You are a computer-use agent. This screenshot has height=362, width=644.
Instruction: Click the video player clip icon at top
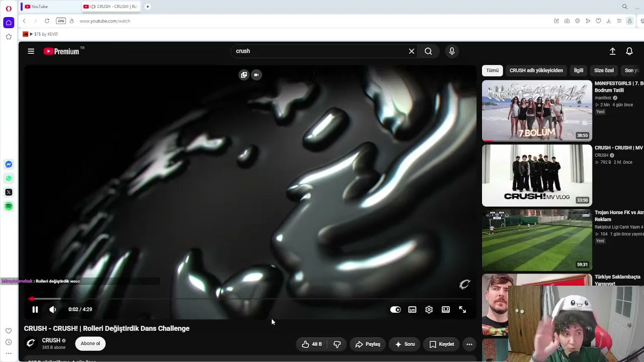244,75
